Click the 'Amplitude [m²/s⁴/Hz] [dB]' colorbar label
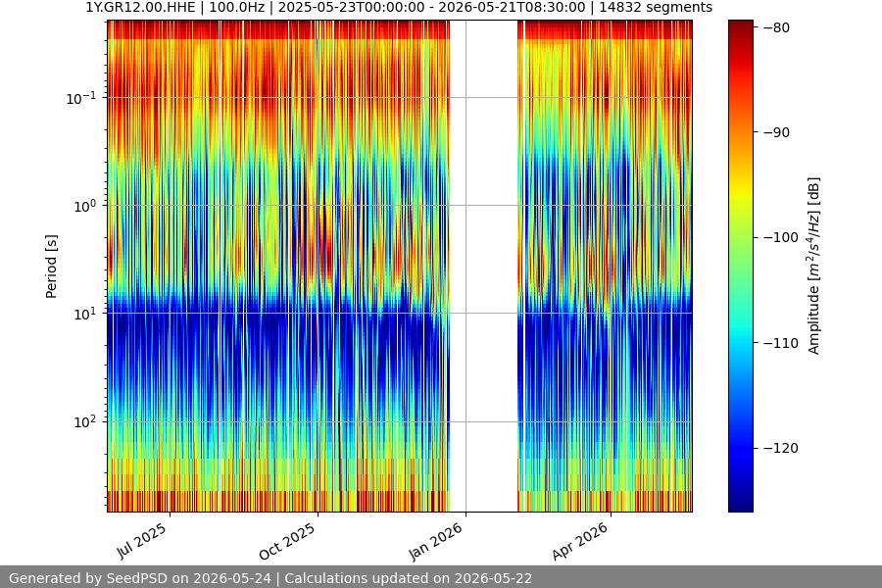Viewport: 882px width, 588px height. point(814,267)
